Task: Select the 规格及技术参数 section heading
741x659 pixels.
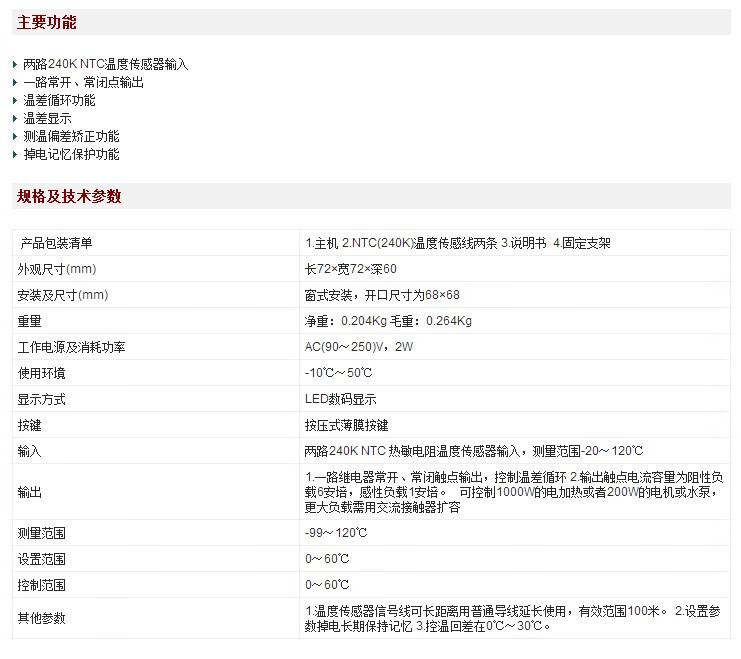Action: pyautogui.click(x=69, y=197)
